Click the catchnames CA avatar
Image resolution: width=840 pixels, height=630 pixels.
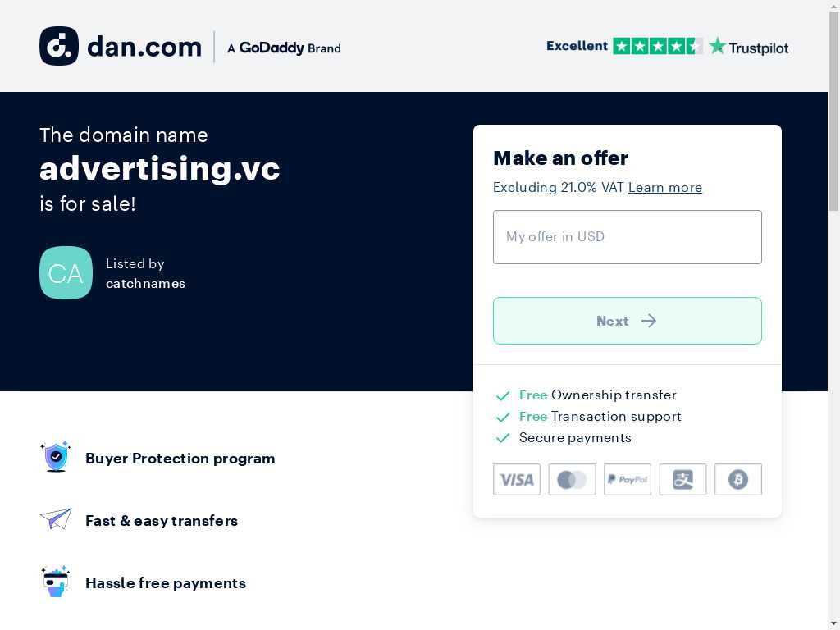tap(66, 272)
